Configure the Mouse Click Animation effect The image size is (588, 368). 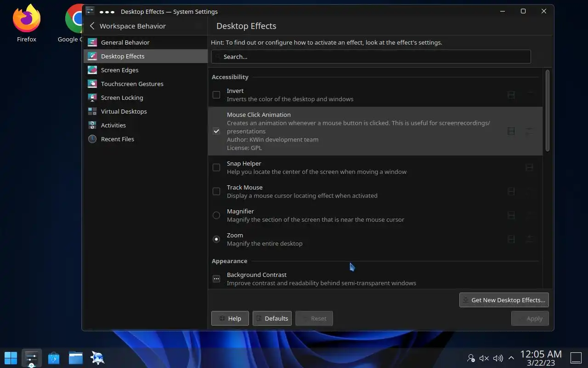pyautogui.click(x=529, y=131)
